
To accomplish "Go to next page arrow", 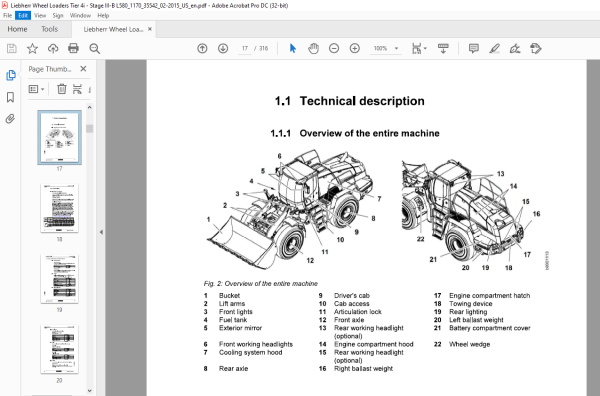I will click(x=223, y=49).
